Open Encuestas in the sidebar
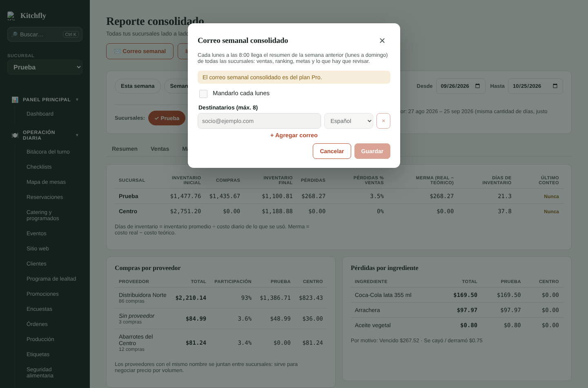This screenshot has height=388, width=588. [39, 309]
